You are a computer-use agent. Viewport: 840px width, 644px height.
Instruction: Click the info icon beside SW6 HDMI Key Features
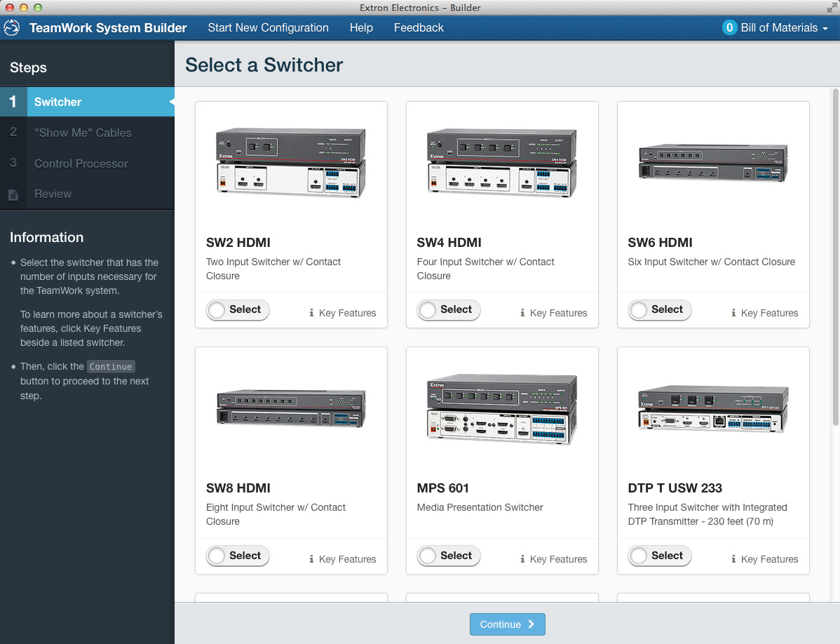(x=733, y=313)
